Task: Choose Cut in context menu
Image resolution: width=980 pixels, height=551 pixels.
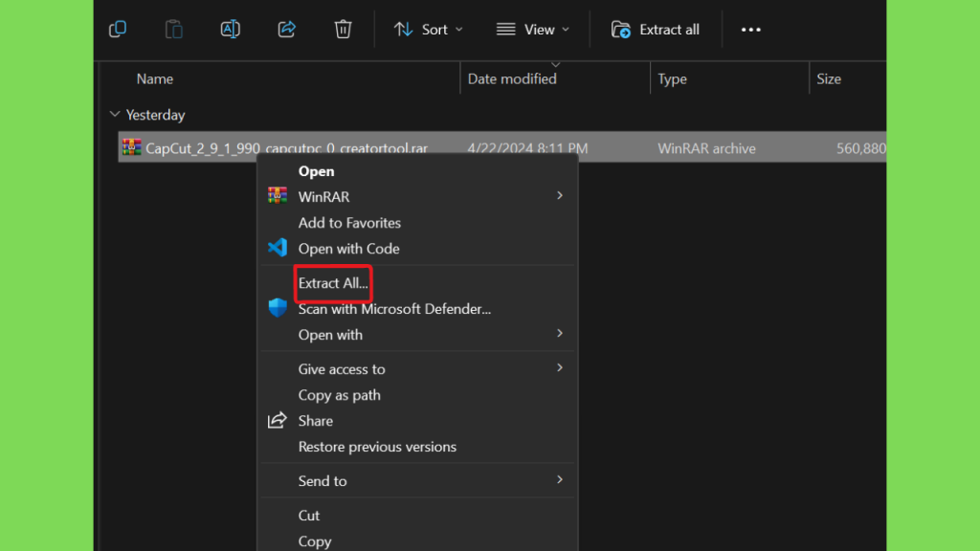Action: [309, 516]
